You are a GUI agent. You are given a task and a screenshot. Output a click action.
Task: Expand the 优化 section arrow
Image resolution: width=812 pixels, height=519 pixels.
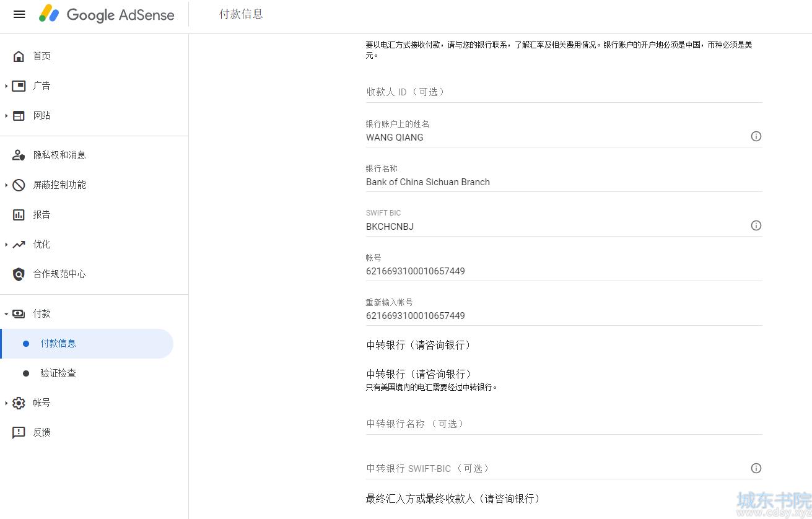click(x=6, y=245)
